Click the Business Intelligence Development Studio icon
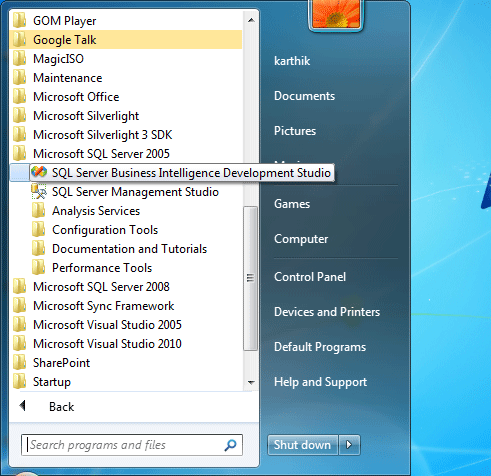The image size is (491, 476). (x=39, y=172)
